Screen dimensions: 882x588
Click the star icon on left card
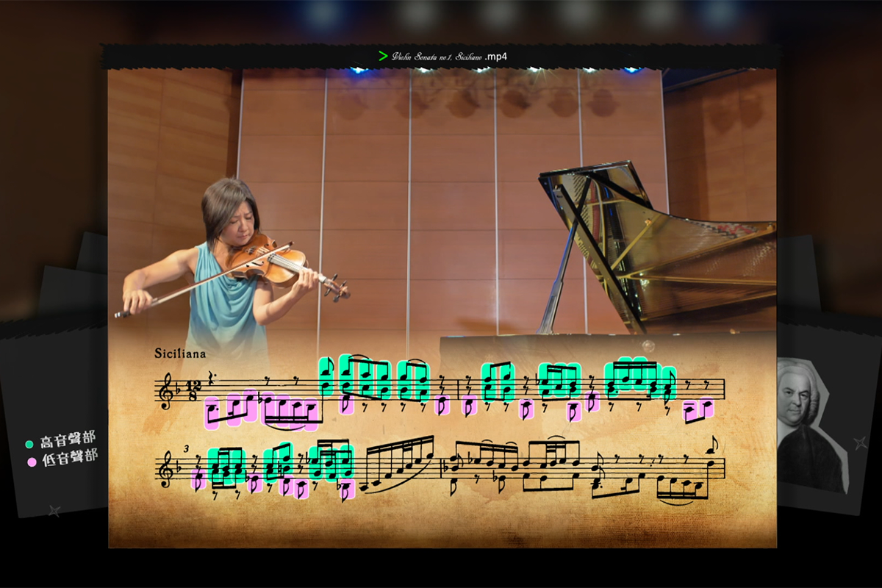click(53, 510)
